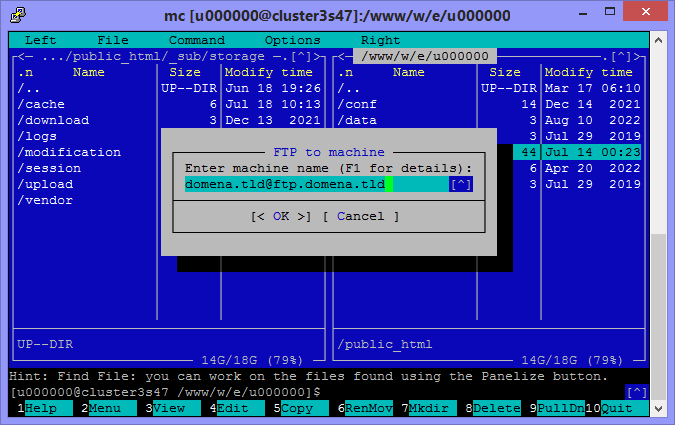Select /.. parent entry in left panel
Screen dimensions: 675x425
29,88
